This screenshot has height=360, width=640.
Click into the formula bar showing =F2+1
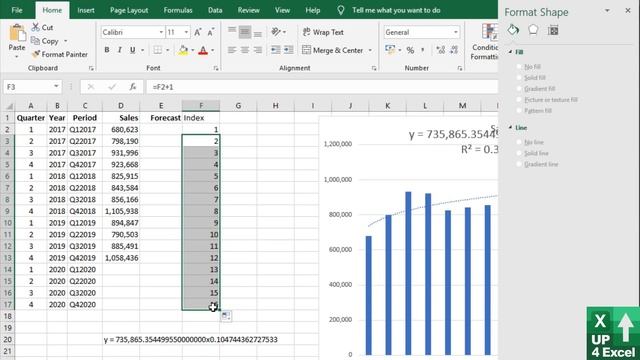tap(322, 87)
